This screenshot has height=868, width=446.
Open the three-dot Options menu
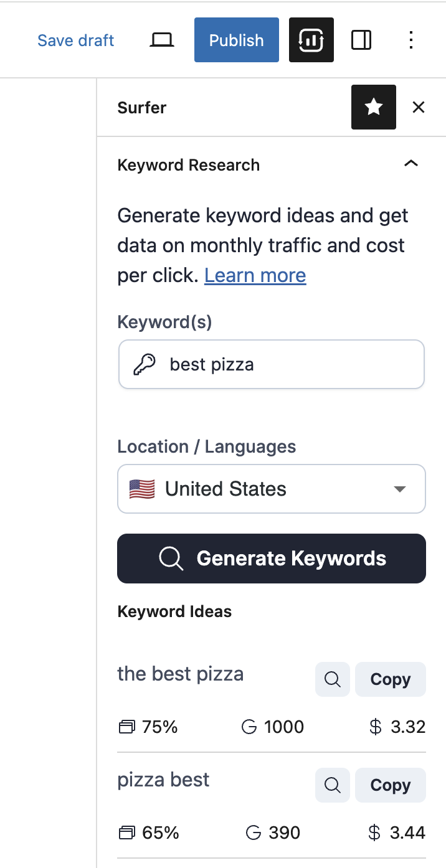point(410,40)
